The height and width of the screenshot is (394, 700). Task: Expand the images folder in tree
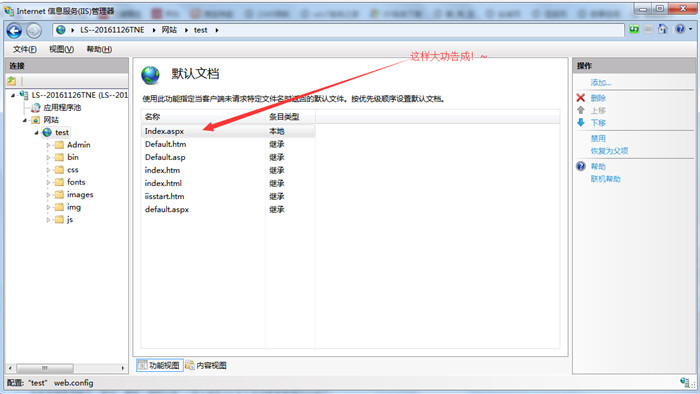tap(48, 195)
